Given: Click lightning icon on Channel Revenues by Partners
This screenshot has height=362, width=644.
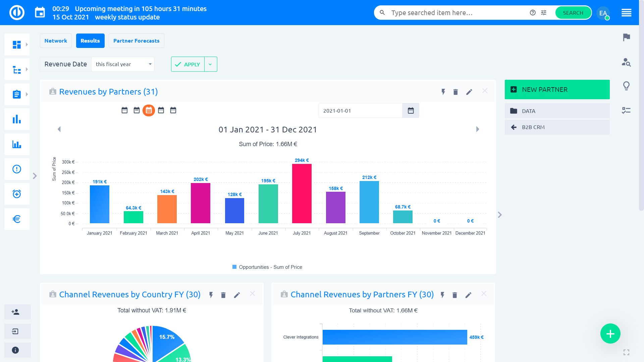Looking at the screenshot, I should point(442,295).
